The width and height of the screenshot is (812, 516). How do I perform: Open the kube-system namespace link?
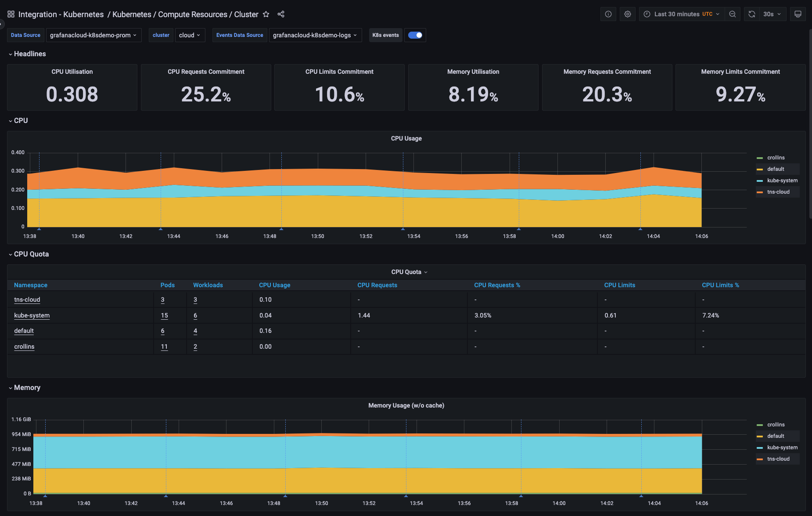pyautogui.click(x=32, y=315)
